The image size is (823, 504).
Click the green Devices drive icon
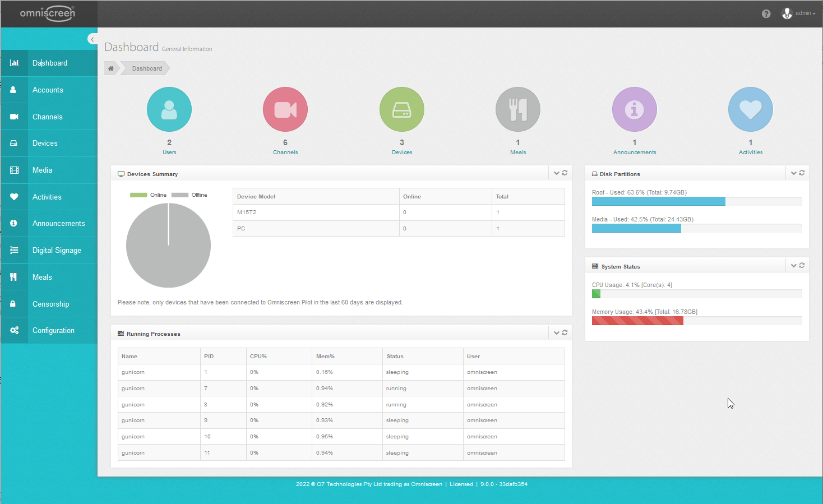[x=401, y=109]
